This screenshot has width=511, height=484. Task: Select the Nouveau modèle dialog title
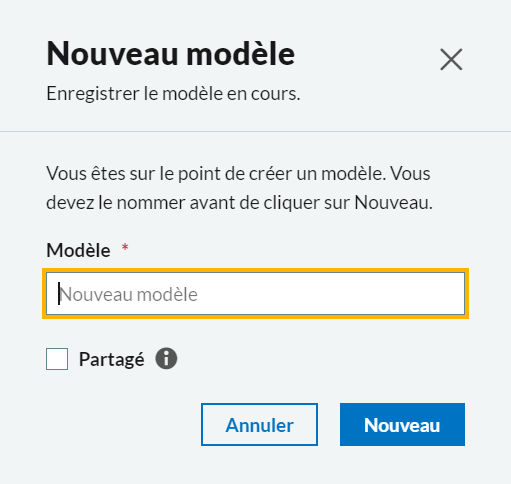coord(171,54)
